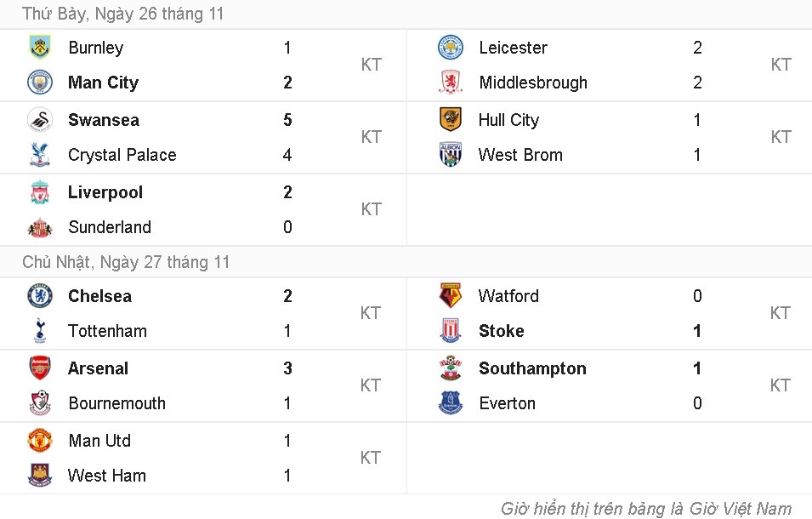812x519 pixels.
Task: Click the Swansea swan logo icon
Action: (39, 120)
